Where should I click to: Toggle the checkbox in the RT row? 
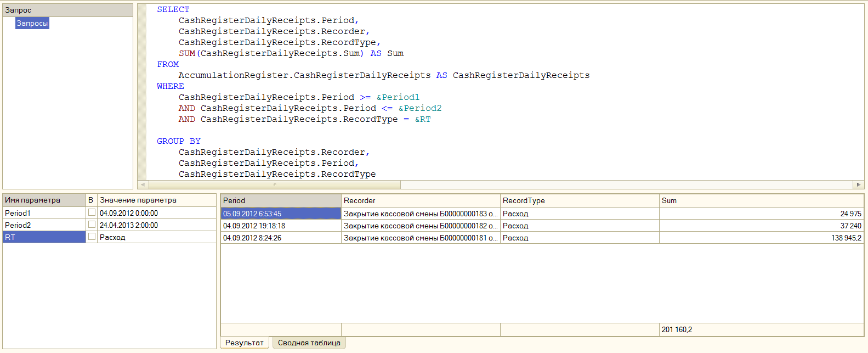pyautogui.click(x=92, y=237)
